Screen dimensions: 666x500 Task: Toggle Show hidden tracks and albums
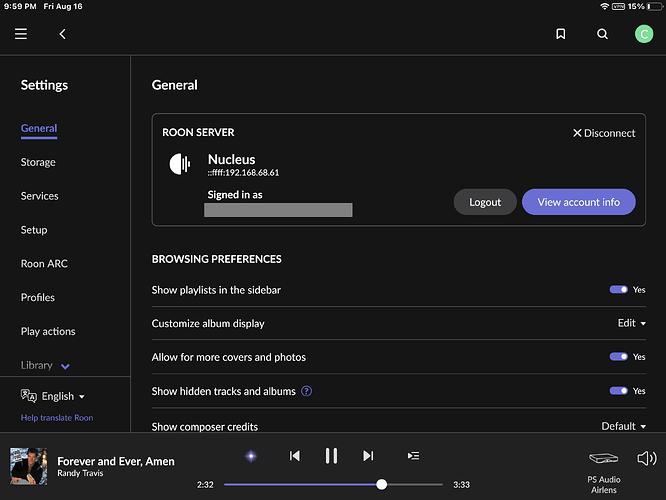618,390
